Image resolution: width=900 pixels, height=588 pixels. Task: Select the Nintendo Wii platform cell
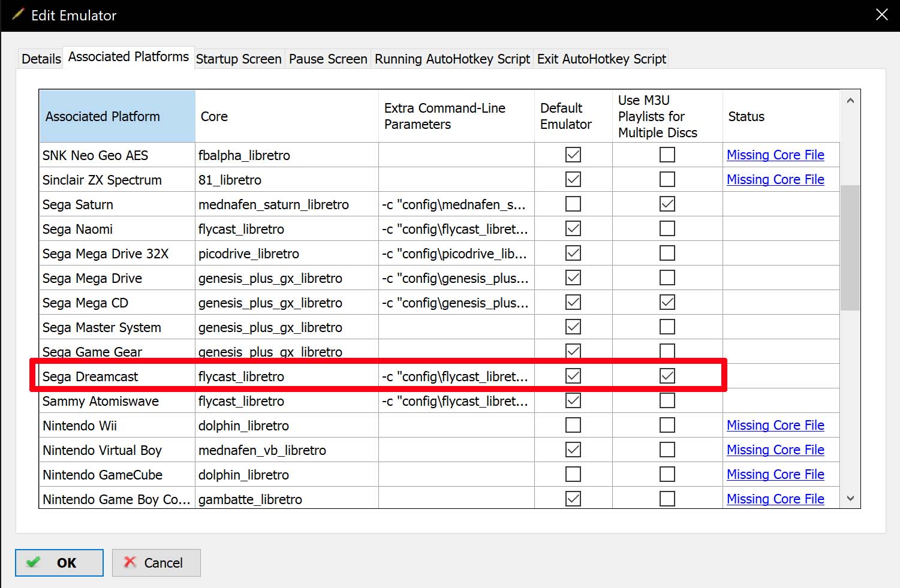click(x=118, y=426)
